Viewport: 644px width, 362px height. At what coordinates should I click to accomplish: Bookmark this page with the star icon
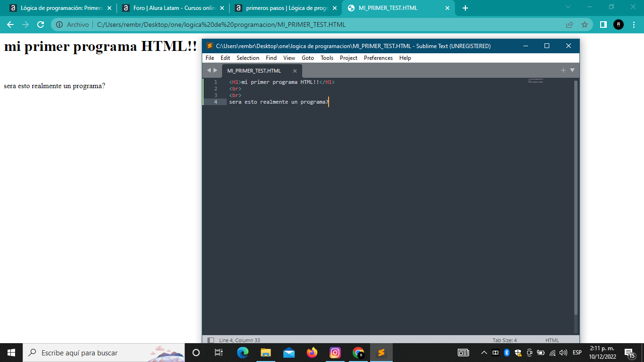click(585, 25)
